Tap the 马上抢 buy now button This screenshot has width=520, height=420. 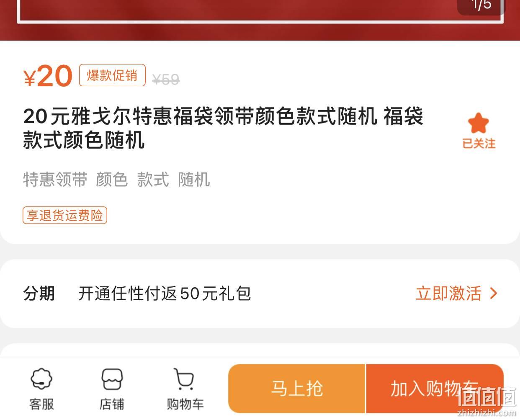[x=297, y=389]
